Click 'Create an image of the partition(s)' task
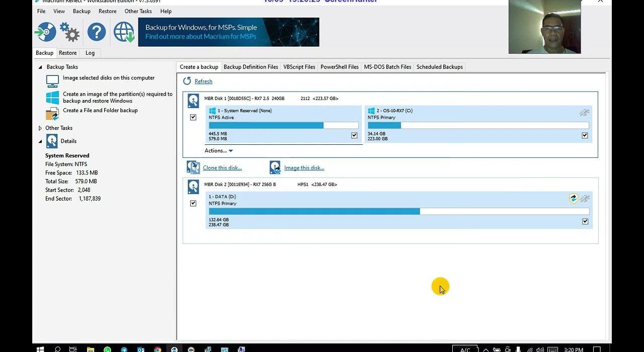644x352 pixels. (118, 98)
